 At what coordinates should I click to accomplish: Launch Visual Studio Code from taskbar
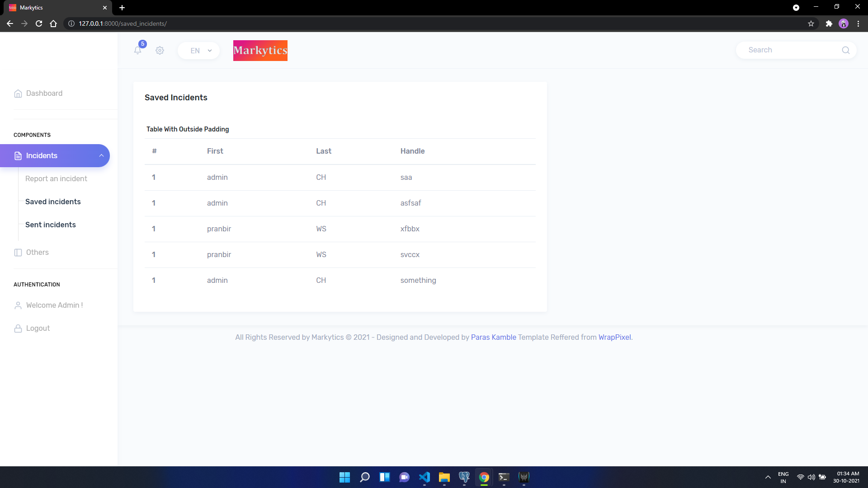[424, 477]
